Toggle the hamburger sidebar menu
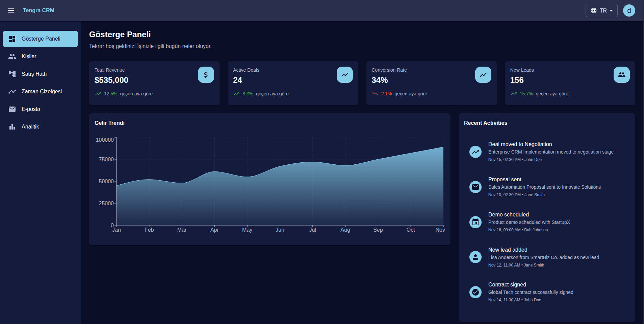 (x=11, y=10)
